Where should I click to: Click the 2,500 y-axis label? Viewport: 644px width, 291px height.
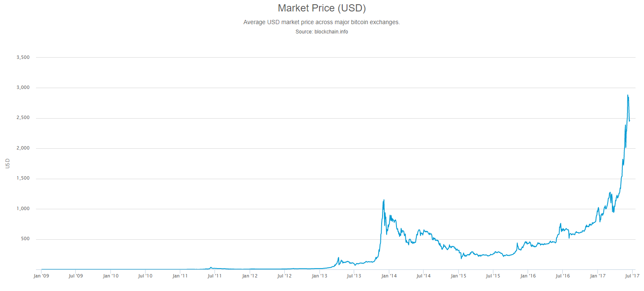22,118
